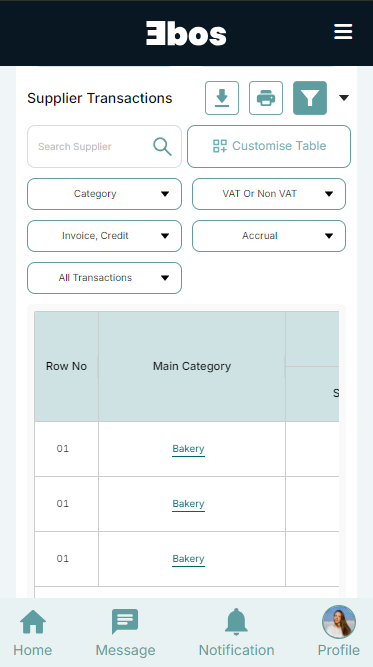This screenshot has width=373, height=667.
Task: Click the magnifier search icon
Action: click(162, 147)
